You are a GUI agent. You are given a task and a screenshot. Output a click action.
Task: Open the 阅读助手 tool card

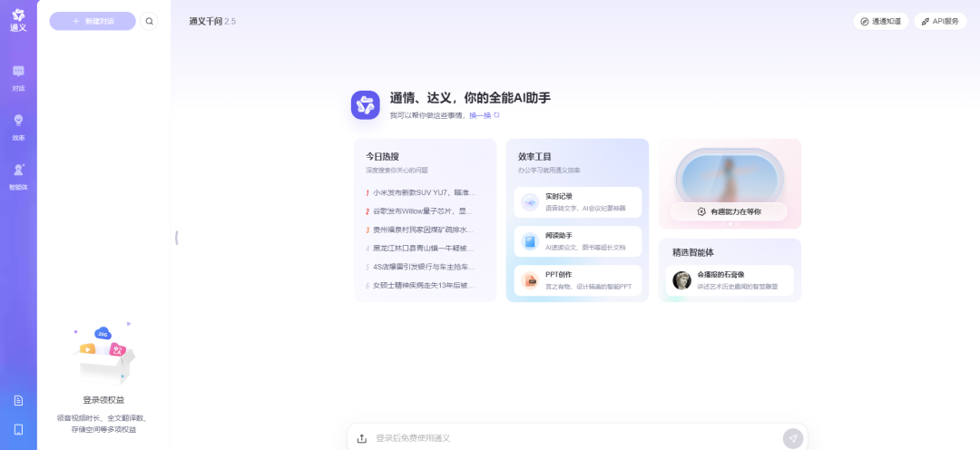577,242
